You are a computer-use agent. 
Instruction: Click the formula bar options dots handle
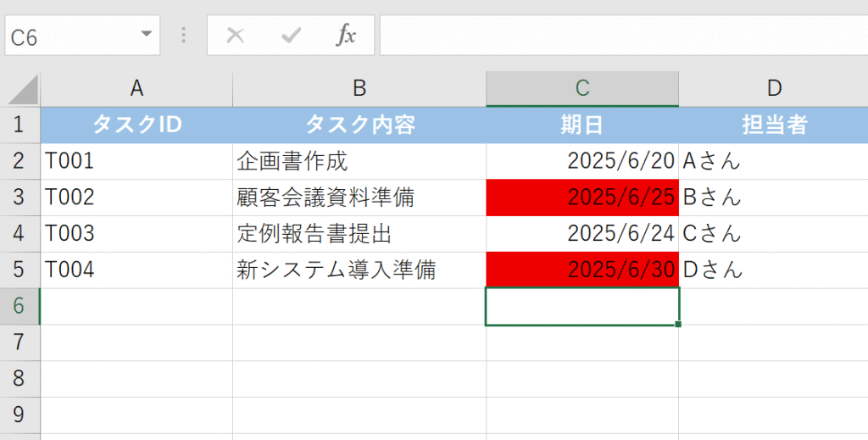point(184,36)
